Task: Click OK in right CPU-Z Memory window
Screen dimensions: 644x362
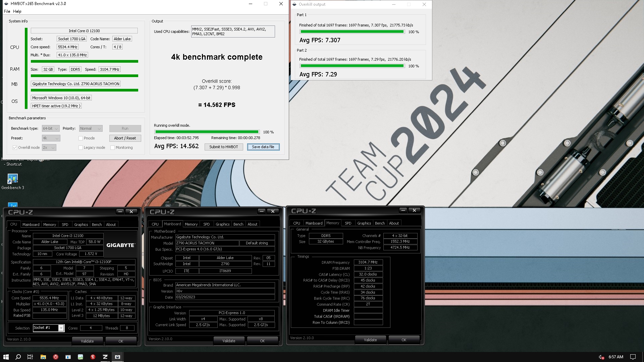Action: coord(404,340)
